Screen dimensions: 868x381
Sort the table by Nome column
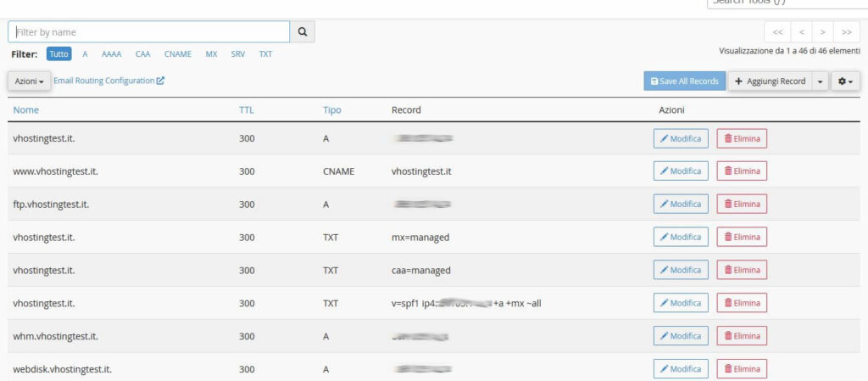coord(26,110)
